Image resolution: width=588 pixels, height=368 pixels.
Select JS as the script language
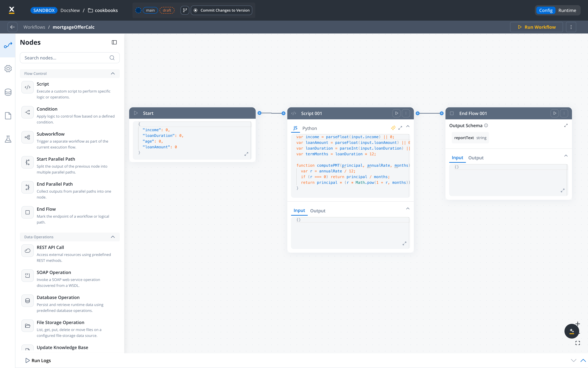(295, 128)
